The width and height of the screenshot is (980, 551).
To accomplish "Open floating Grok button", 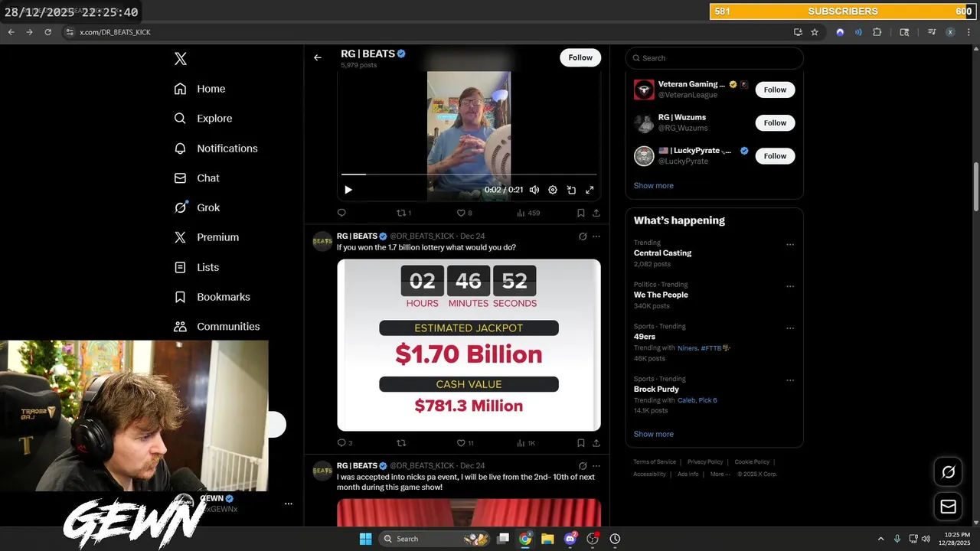I will (x=948, y=472).
